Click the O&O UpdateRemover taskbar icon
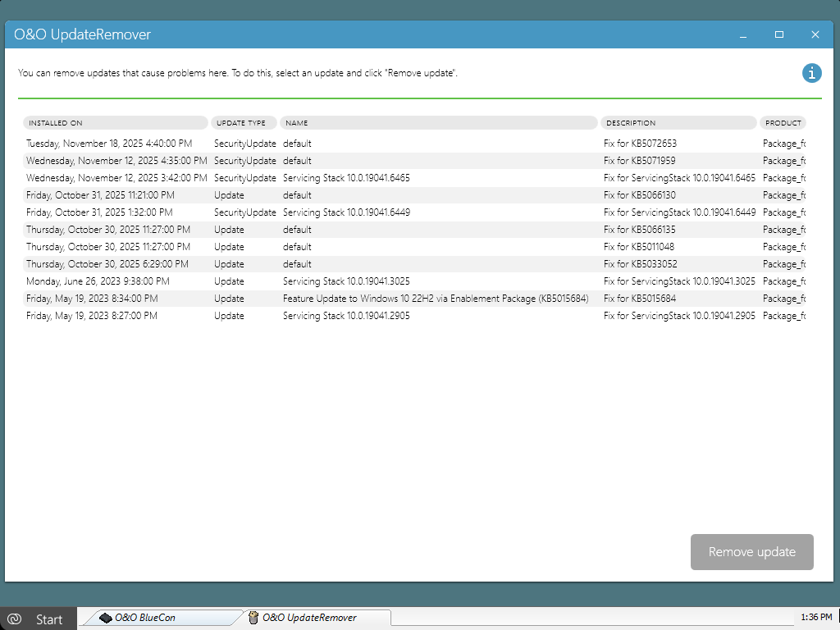840x630 pixels. (x=253, y=618)
